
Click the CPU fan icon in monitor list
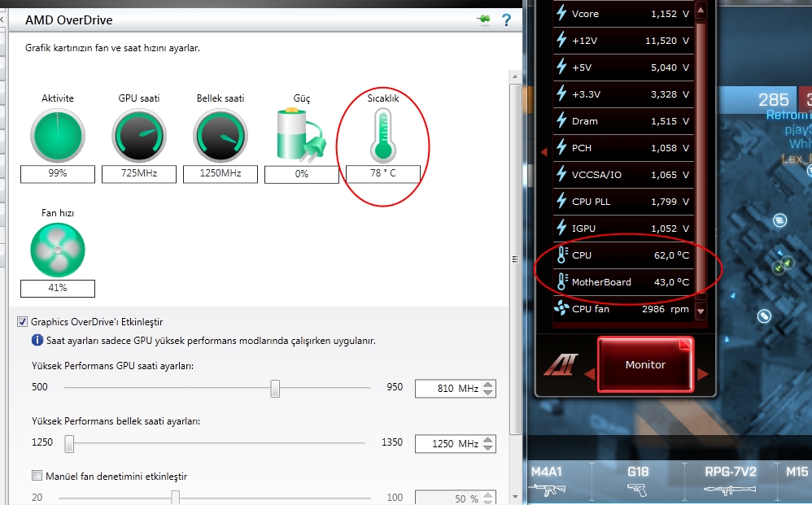(561, 309)
